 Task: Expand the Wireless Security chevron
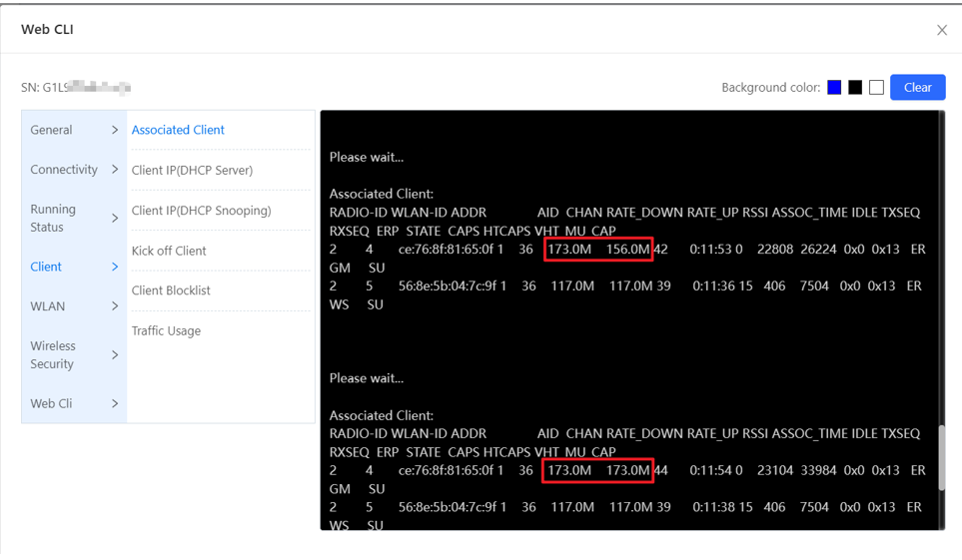pyautogui.click(x=115, y=354)
